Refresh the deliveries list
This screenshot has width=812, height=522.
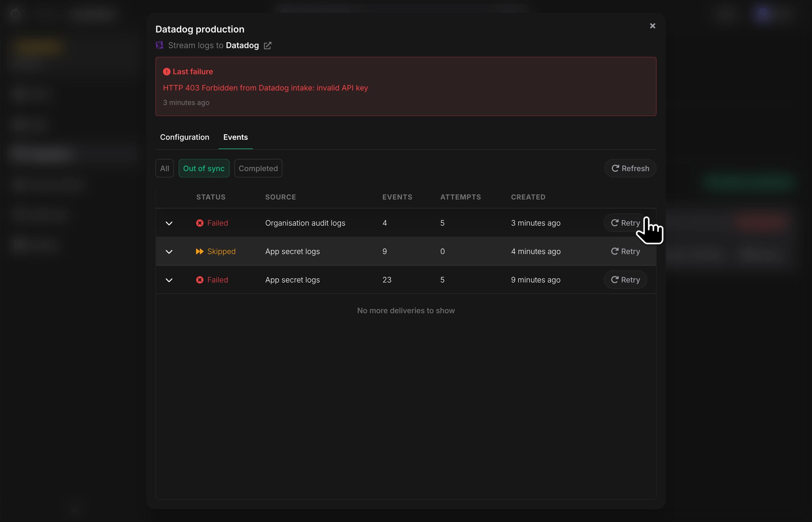[x=630, y=168]
